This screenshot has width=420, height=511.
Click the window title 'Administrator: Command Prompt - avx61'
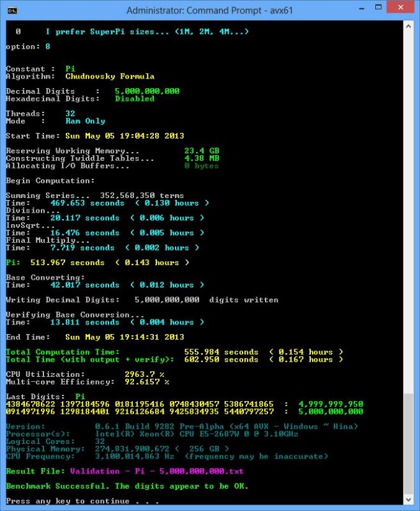(x=209, y=11)
